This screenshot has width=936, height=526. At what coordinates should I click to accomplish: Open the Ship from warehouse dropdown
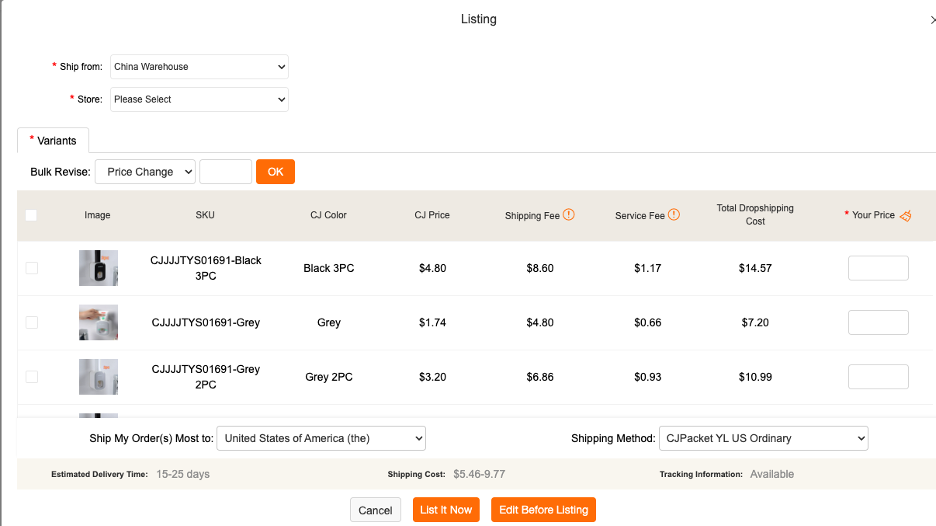199,67
